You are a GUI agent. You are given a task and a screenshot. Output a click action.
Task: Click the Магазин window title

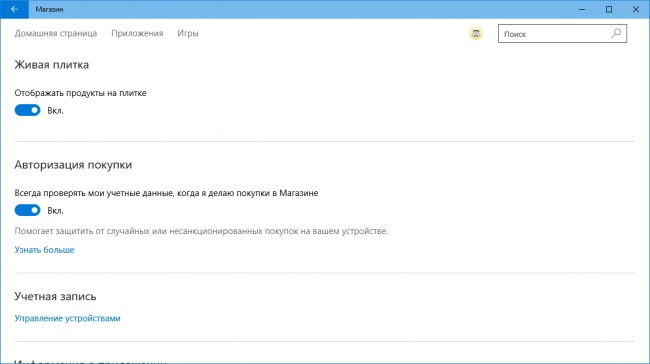pyautogui.click(x=49, y=10)
